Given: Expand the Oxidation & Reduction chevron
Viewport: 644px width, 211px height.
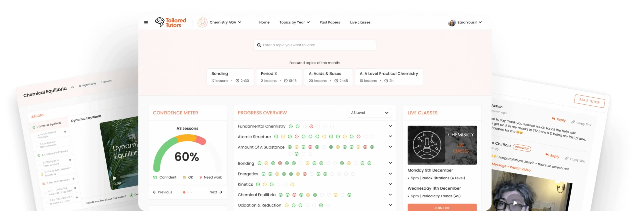Looking at the screenshot, I should 390,205.
